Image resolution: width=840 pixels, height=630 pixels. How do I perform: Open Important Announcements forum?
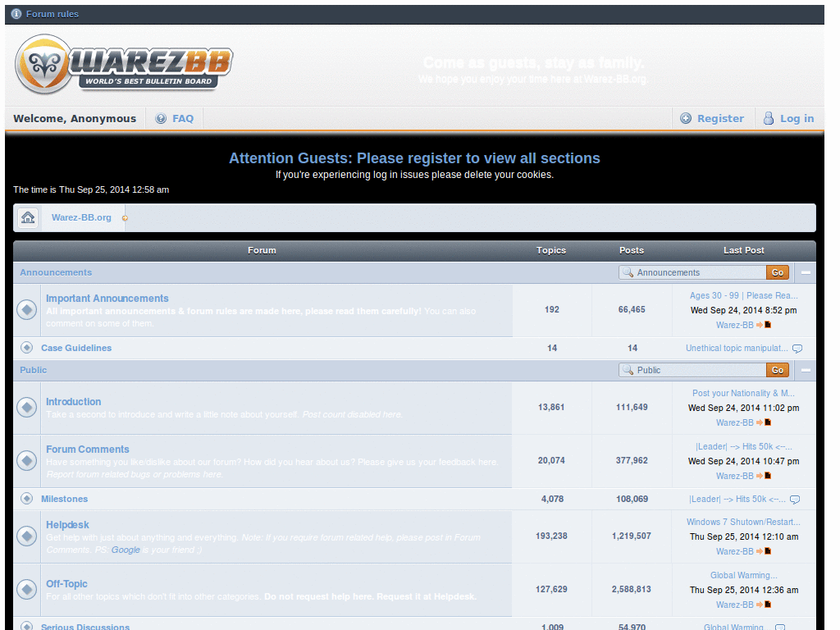pyautogui.click(x=107, y=299)
